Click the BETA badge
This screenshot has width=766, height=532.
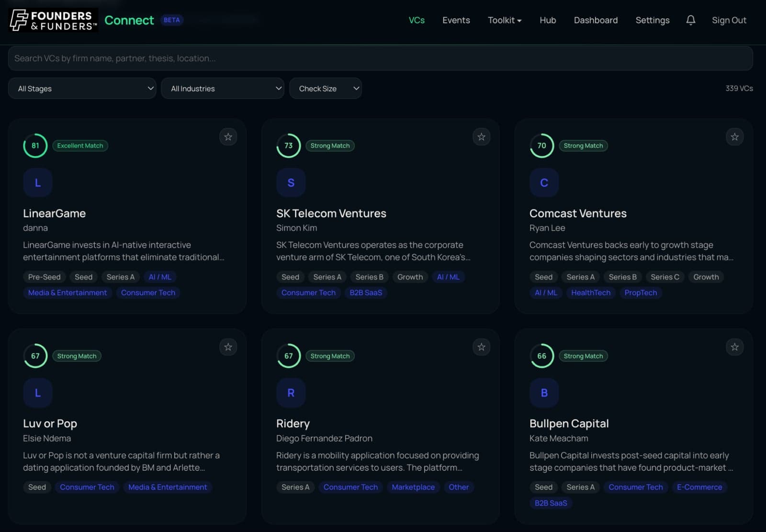point(172,20)
